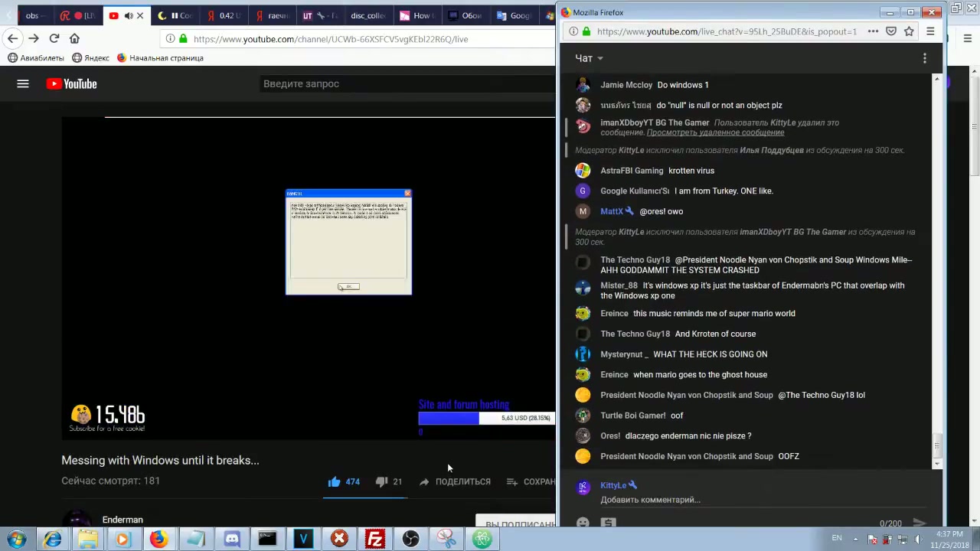This screenshot has height=551, width=980.
Task: Click the site security lock icon
Action: point(586,31)
